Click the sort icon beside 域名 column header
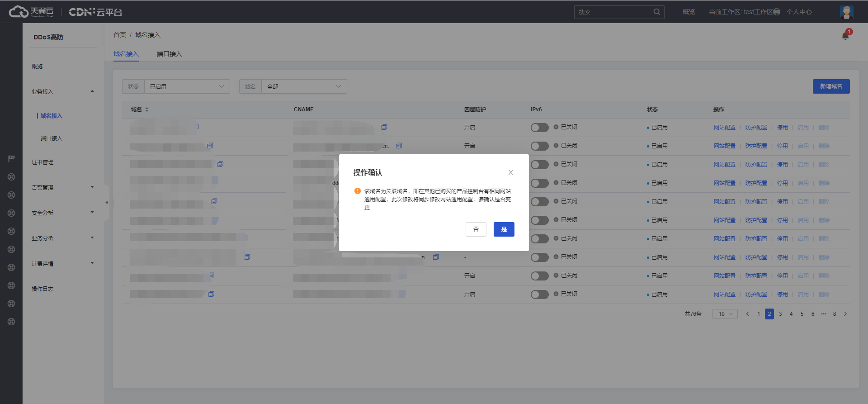 (x=147, y=109)
